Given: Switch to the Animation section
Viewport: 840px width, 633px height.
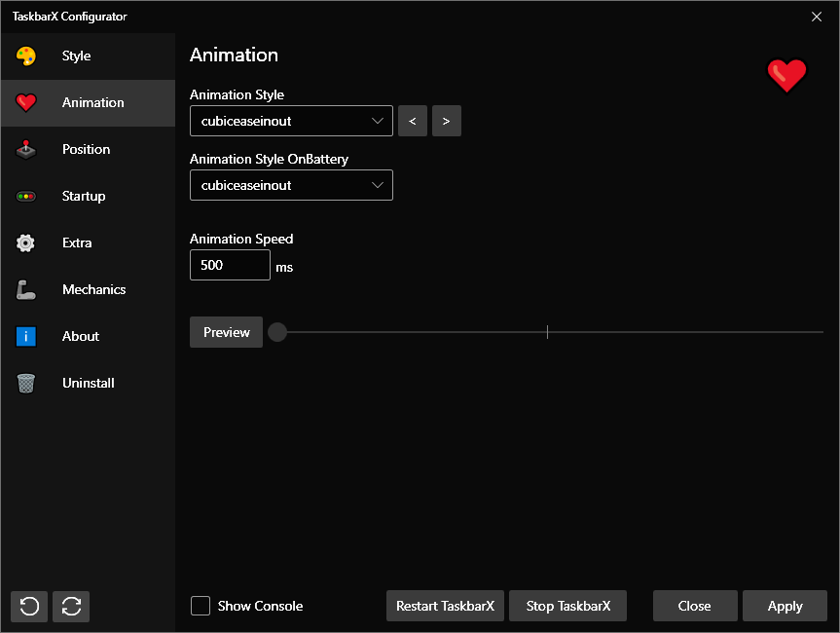Looking at the screenshot, I should 92,103.
